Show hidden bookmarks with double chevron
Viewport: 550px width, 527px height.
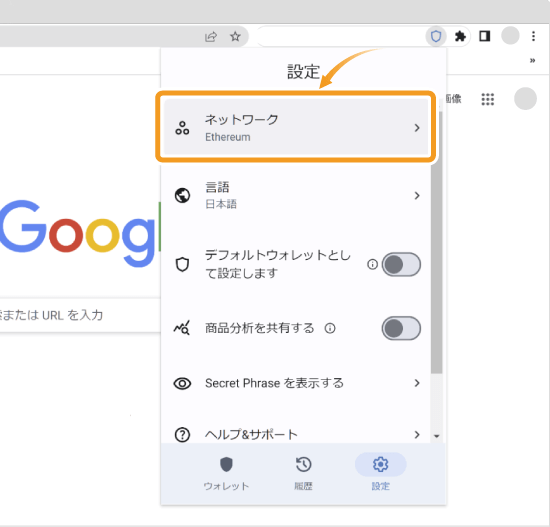pos(532,61)
